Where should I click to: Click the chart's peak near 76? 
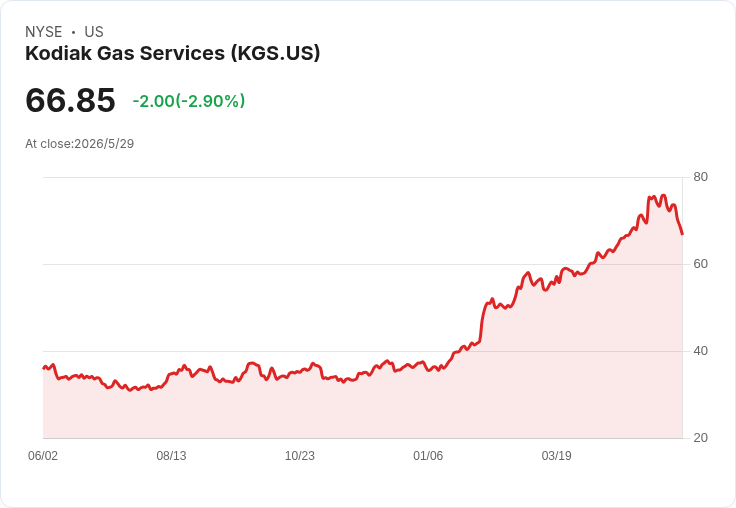(663, 195)
